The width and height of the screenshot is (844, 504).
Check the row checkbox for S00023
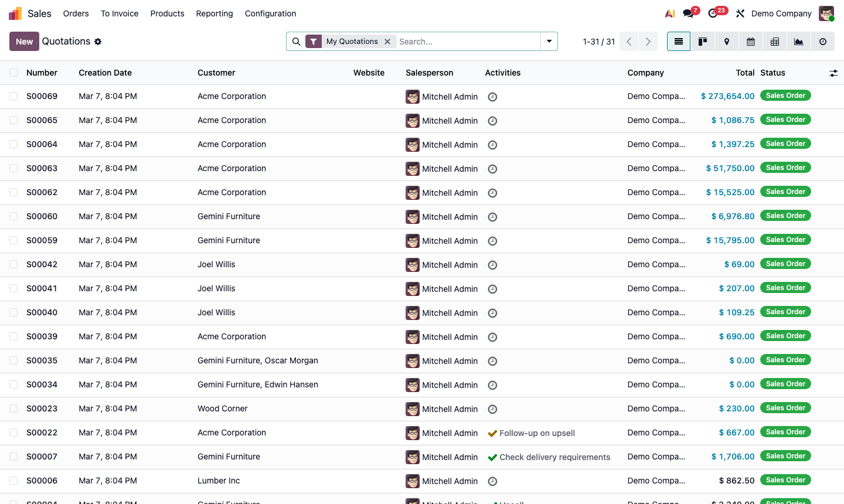pyautogui.click(x=13, y=408)
